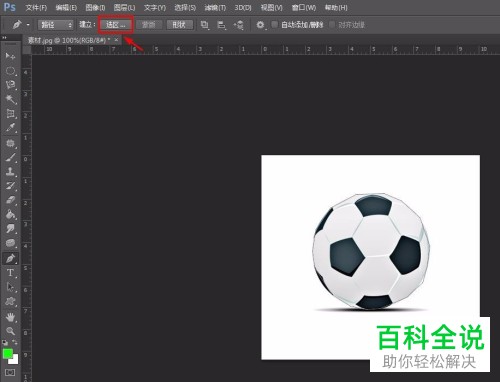The image size is (500, 382).
Task: Close the 素材.jpg document tab
Action: tap(116, 40)
